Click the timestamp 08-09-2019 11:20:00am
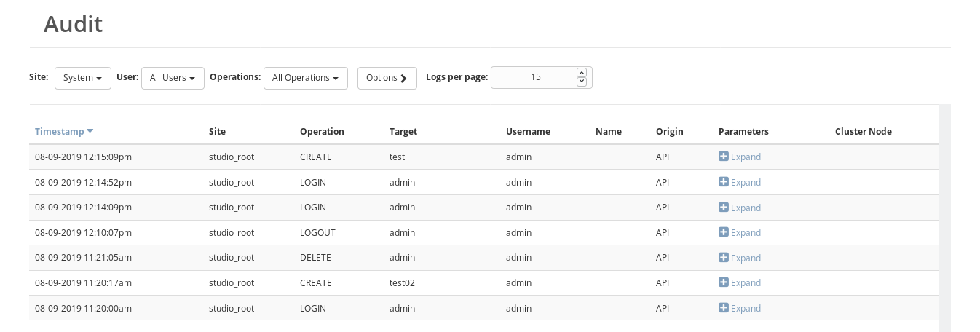This screenshot has height=332, width=980. tap(83, 309)
